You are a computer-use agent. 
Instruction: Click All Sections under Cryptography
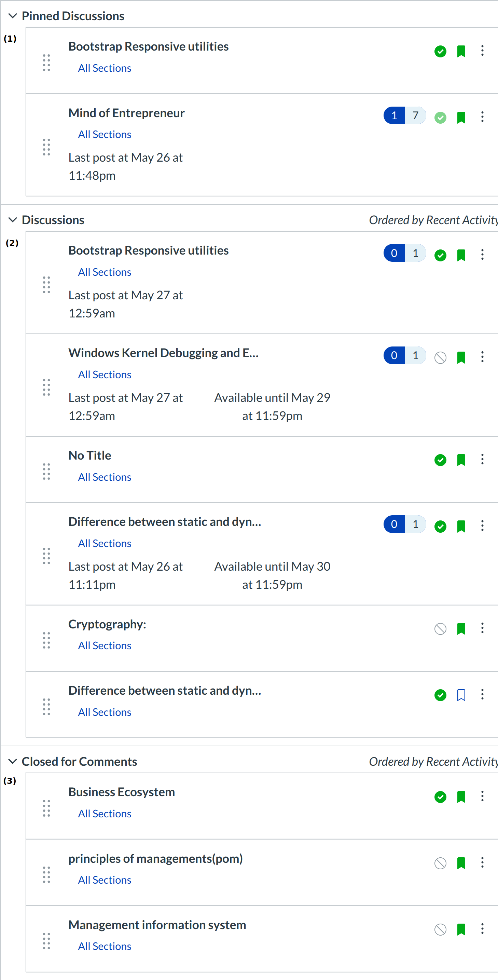click(105, 645)
